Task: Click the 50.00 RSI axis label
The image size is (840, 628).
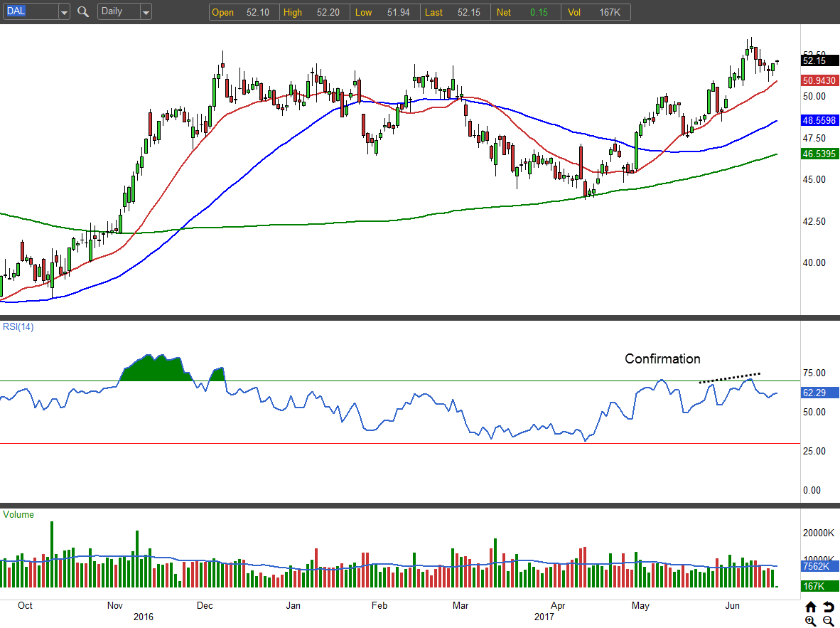Action: [x=814, y=412]
